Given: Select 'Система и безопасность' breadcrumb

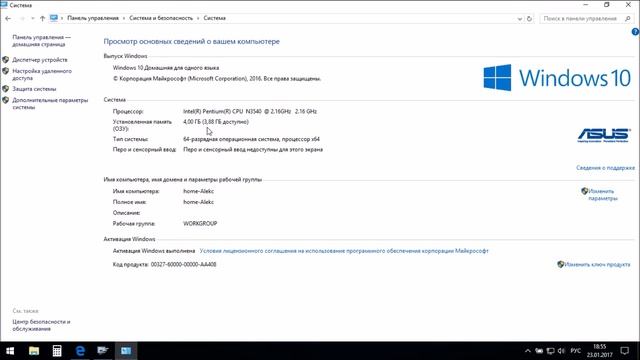Looking at the screenshot, I should coord(161,18).
